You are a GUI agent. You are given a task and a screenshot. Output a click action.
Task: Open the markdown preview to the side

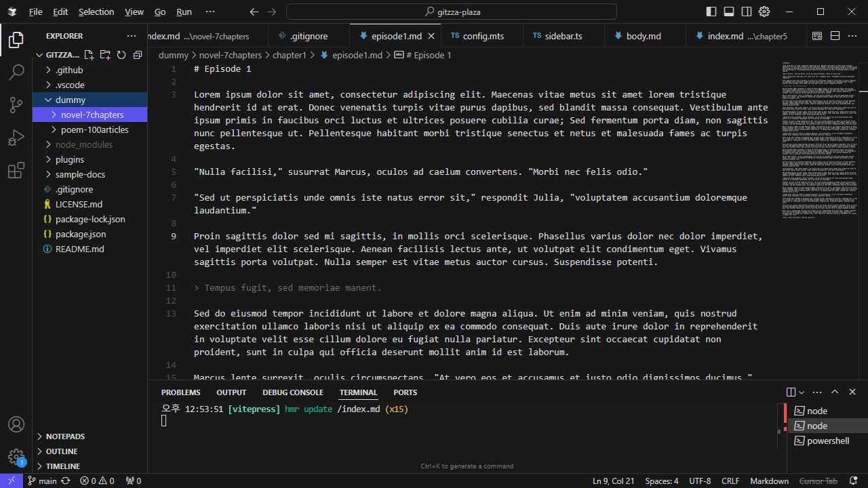coord(817,36)
